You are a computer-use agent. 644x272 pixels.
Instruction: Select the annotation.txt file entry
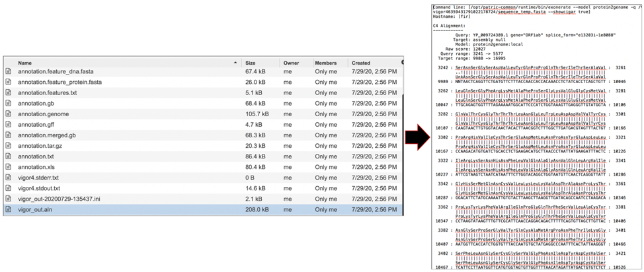pyautogui.click(x=36, y=156)
